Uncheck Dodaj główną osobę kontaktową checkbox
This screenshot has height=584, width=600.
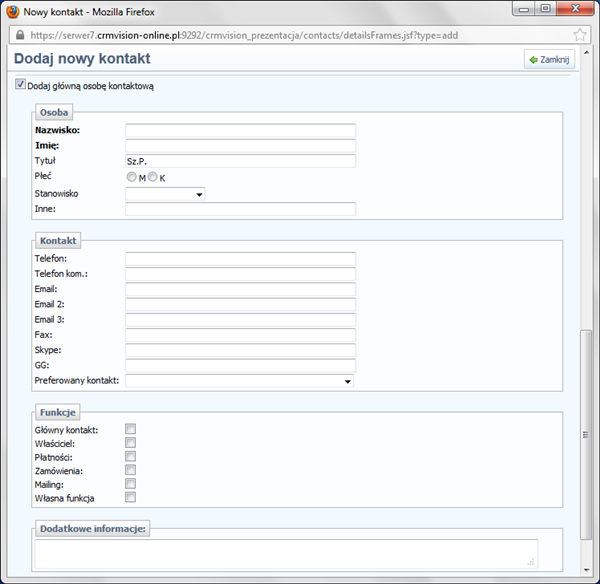point(21,86)
